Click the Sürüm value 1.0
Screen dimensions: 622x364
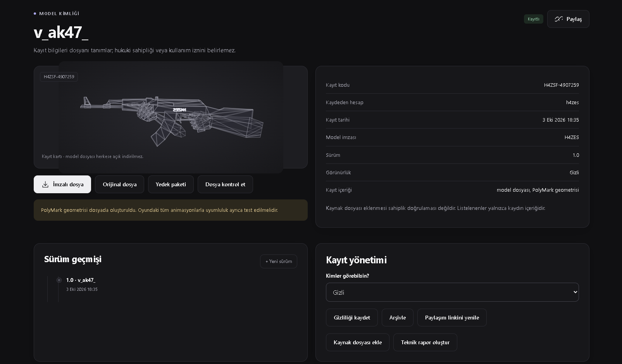(575, 155)
